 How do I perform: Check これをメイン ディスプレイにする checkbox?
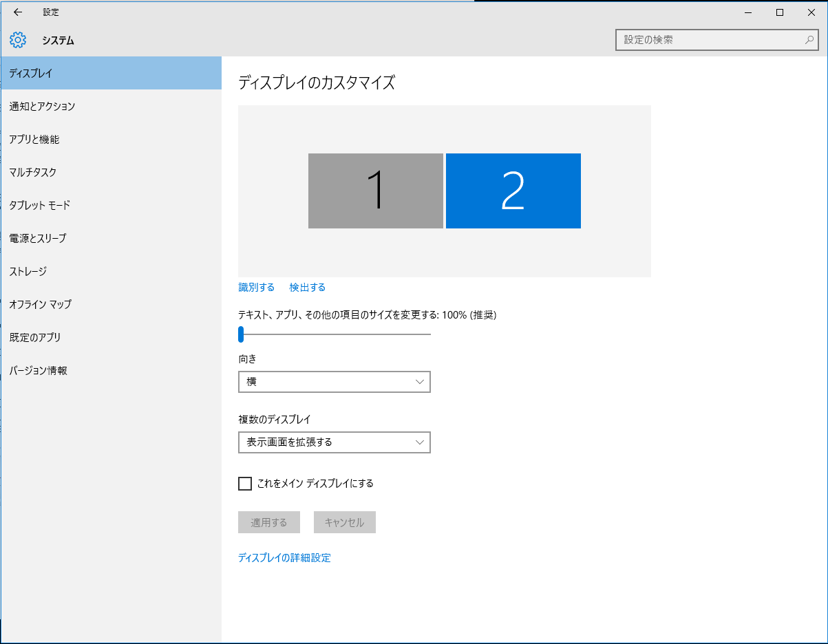245,484
